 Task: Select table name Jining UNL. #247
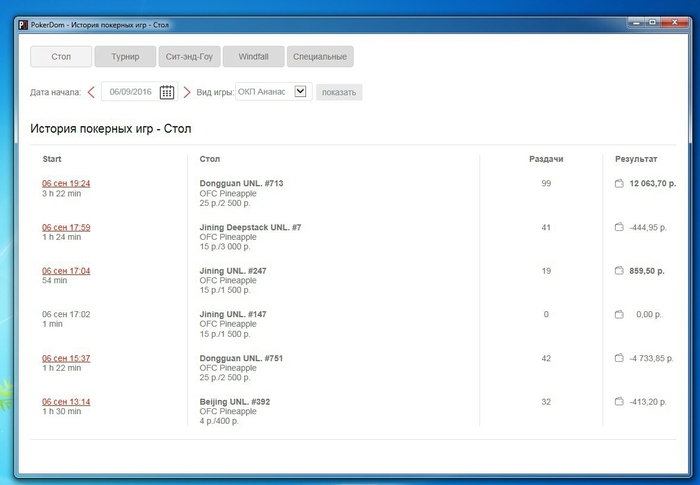coord(233,271)
